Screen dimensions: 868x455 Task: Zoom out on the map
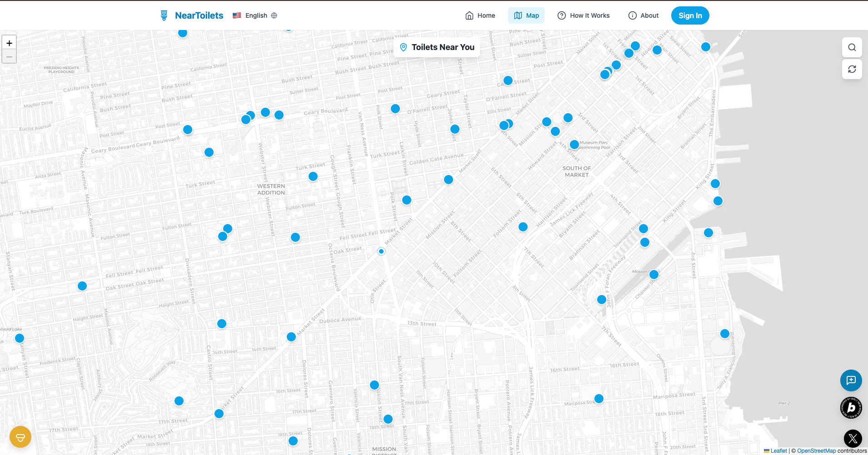[9, 57]
